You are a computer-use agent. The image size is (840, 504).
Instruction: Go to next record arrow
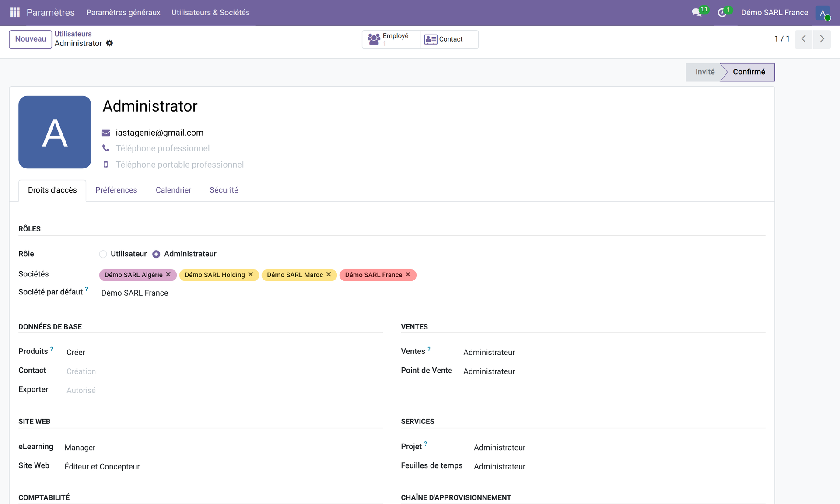[822, 39]
